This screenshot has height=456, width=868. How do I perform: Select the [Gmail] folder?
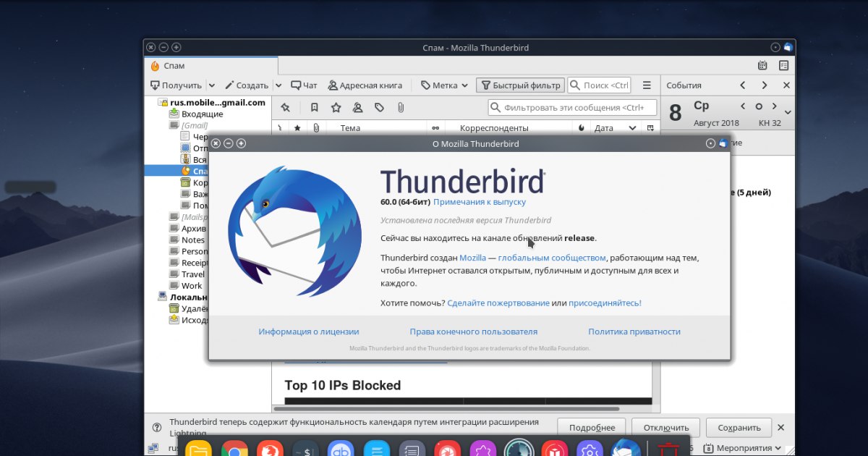pyautogui.click(x=195, y=125)
